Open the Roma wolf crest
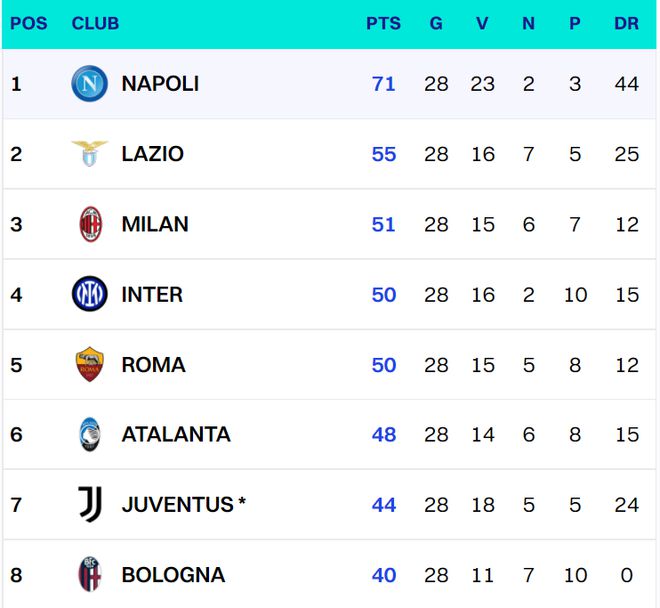 tap(89, 364)
